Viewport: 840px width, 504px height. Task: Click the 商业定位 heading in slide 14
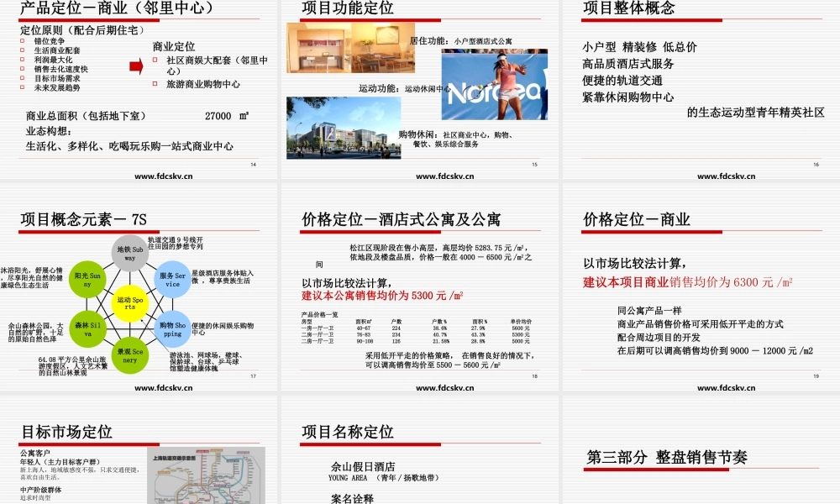click(174, 46)
